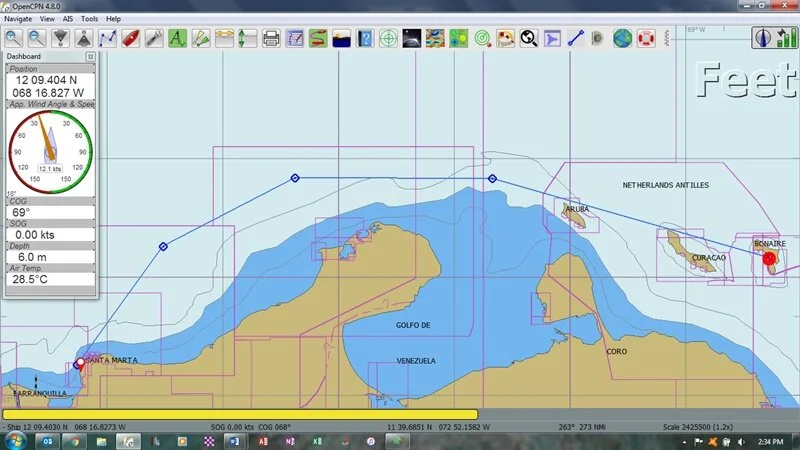This screenshot has height=450, width=800.
Task: Click the apparent wind angle gauge
Action: click(x=51, y=152)
